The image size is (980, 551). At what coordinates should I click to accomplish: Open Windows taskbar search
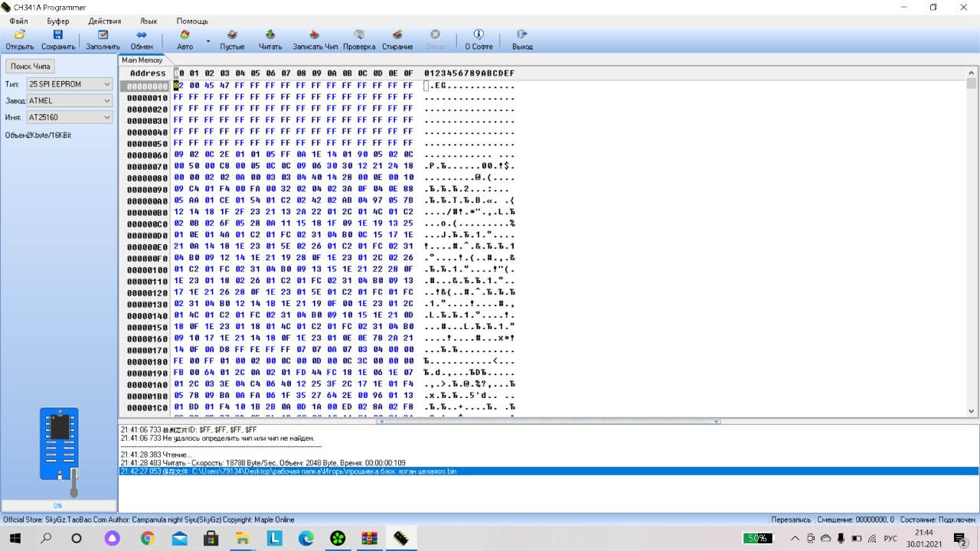(x=46, y=539)
